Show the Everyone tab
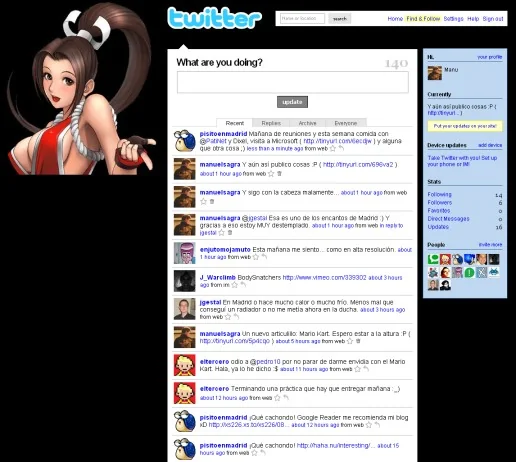The height and width of the screenshot is (462, 516). tap(346, 123)
